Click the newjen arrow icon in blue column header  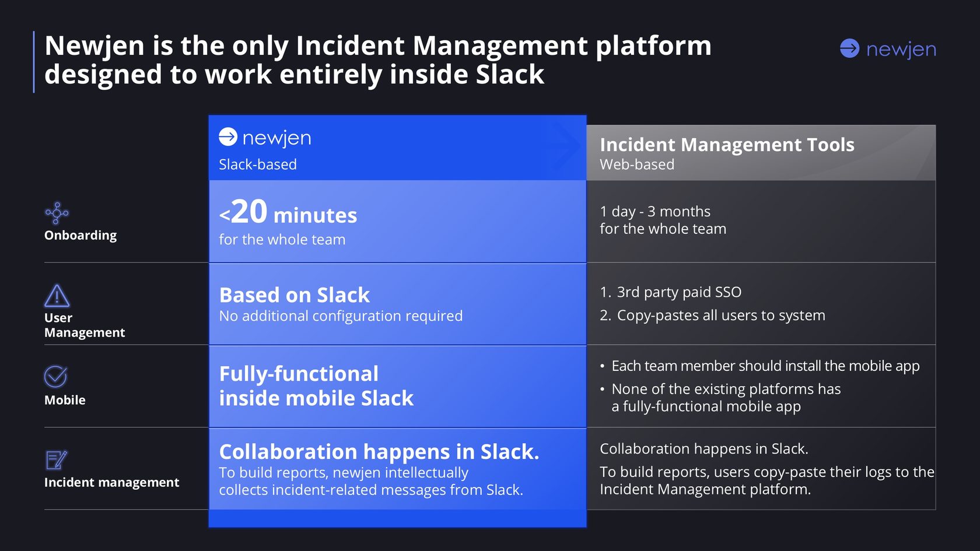[228, 136]
